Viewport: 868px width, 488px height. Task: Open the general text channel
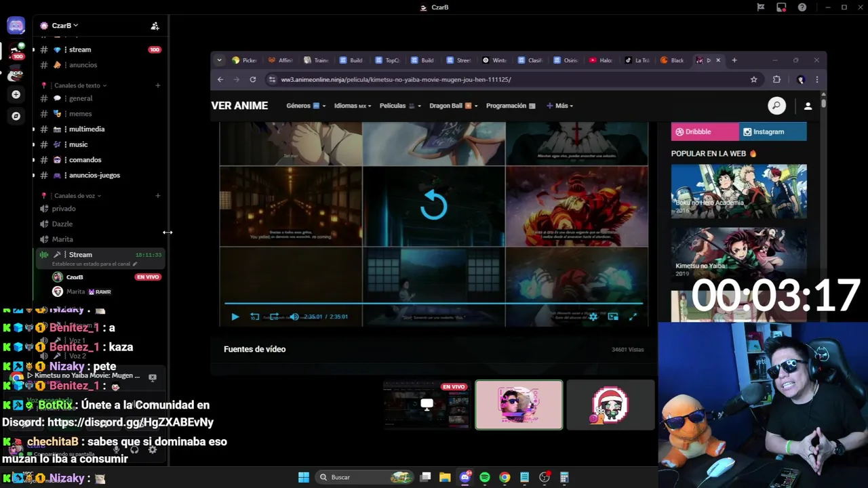tap(81, 98)
